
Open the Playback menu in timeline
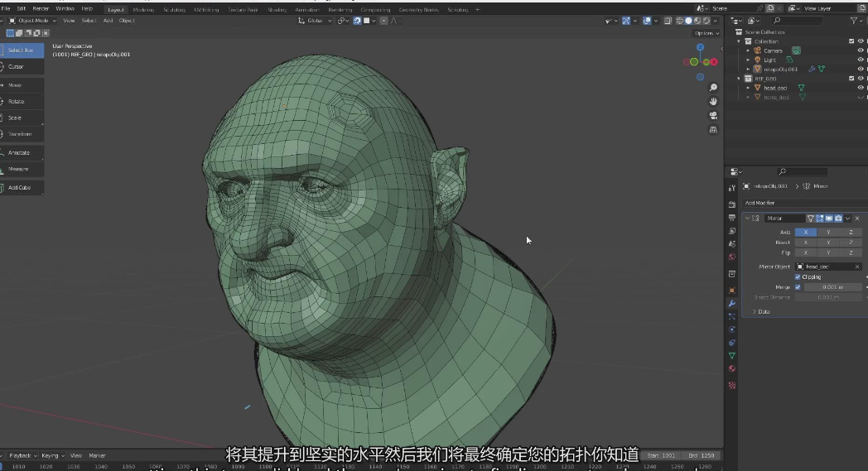tap(21, 455)
